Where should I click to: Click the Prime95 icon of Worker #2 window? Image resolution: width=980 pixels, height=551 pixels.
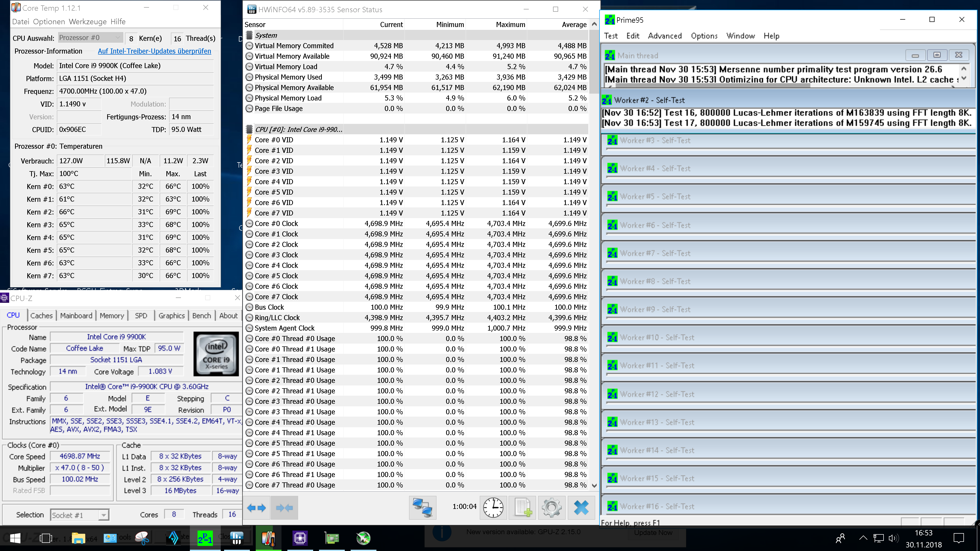point(606,100)
